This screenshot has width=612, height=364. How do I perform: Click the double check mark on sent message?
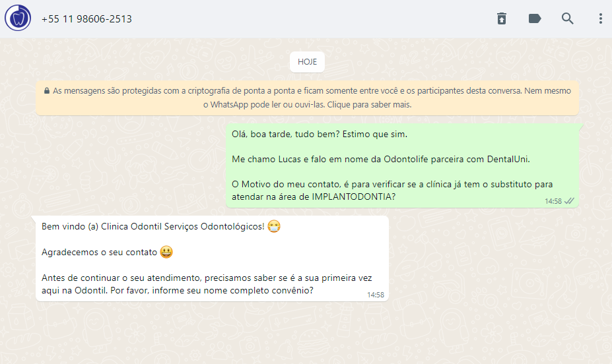click(x=570, y=201)
